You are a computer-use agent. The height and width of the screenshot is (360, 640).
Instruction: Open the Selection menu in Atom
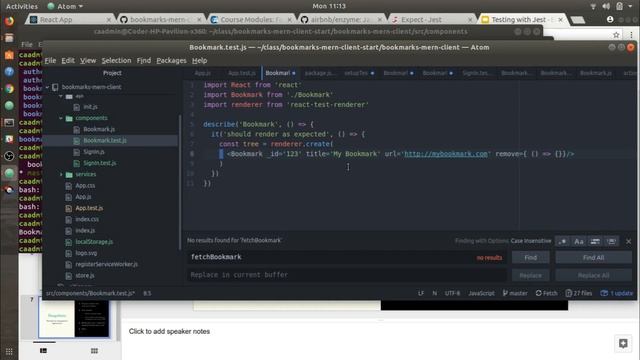116,60
